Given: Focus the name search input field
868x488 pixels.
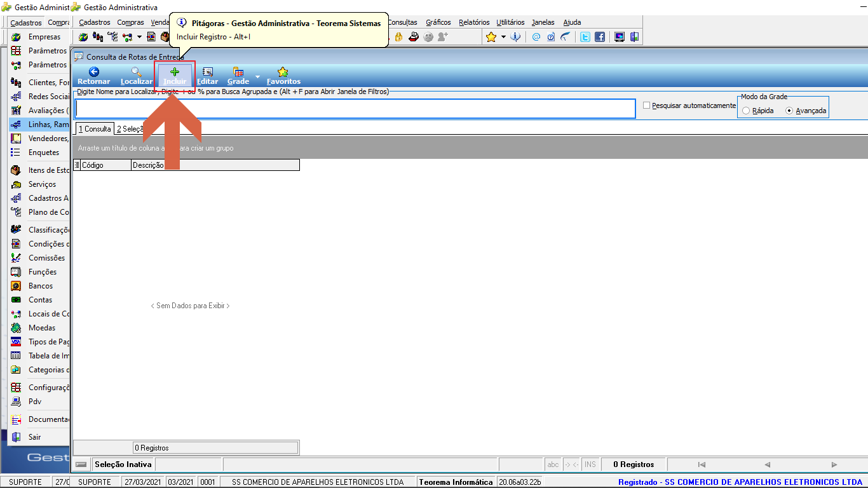Looking at the screenshot, I should pos(355,109).
